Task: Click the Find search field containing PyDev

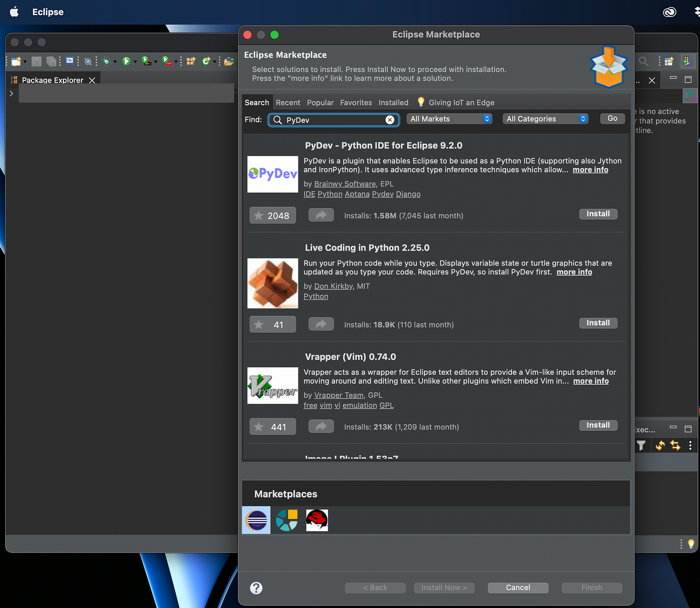Action: pyautogui.click(x=334, y=120)
